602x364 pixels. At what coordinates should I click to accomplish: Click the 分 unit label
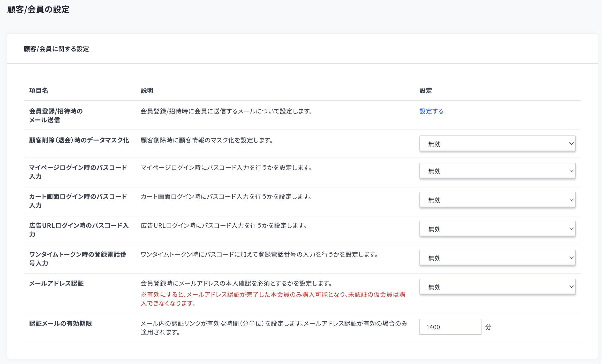(x=488, y=327)
